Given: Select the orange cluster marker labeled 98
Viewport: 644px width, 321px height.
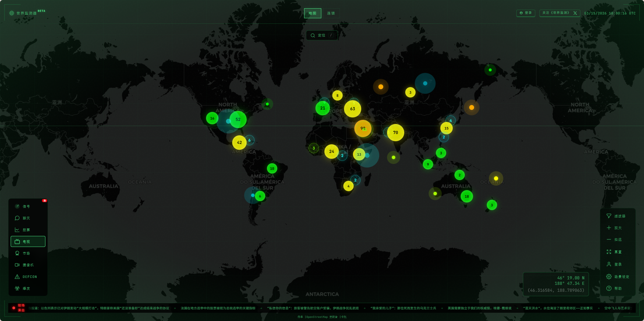Looking at the screenshot, I should (363, 128).
